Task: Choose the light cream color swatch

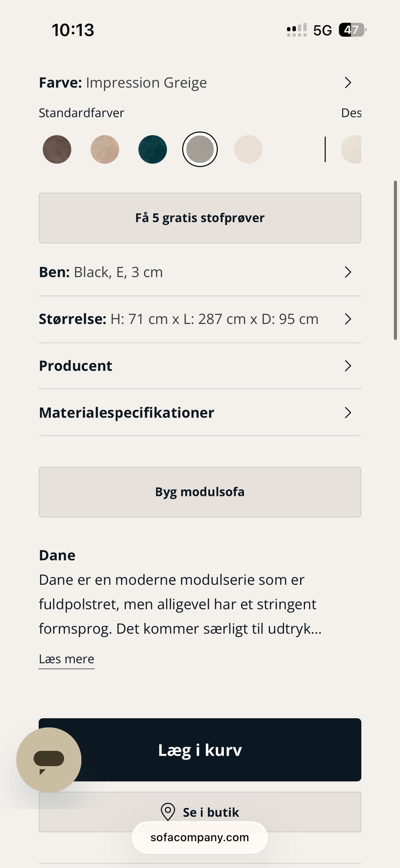Action: pyautogui.click(x=248, y=149)
